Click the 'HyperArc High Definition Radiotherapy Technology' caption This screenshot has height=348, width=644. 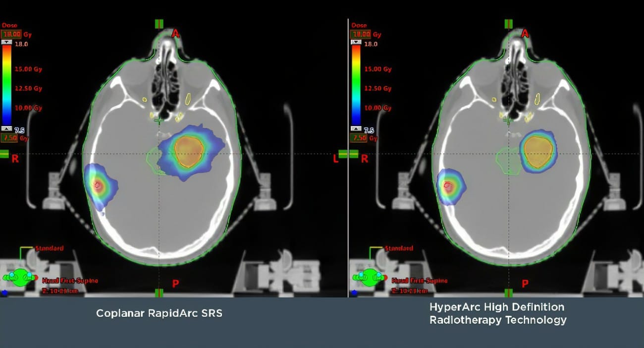click(x=497, y=313)
